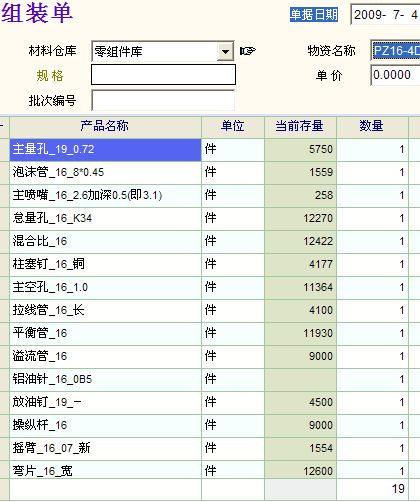This screenshot has width=420, height=502.
Task: Click the 数量 column header
Action: 372,126
